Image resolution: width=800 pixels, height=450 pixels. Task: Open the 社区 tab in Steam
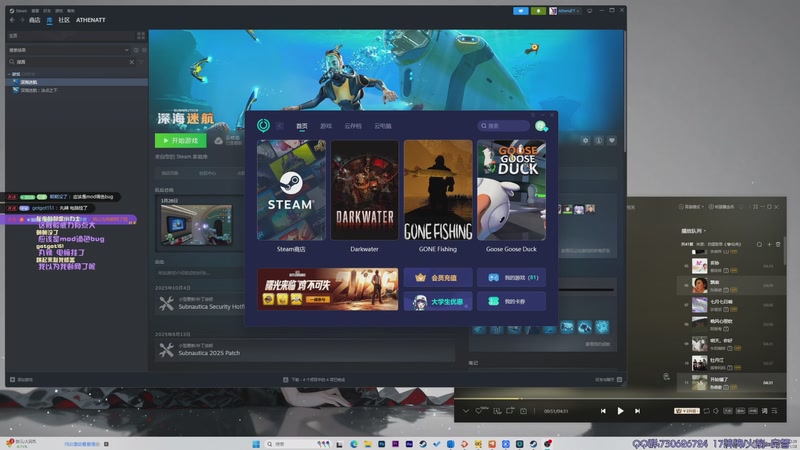pyautogui.click(x=64, y=20)
